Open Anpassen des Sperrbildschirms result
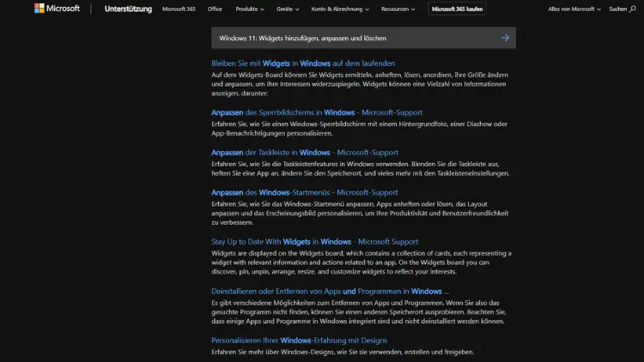 tap(317, 112)
